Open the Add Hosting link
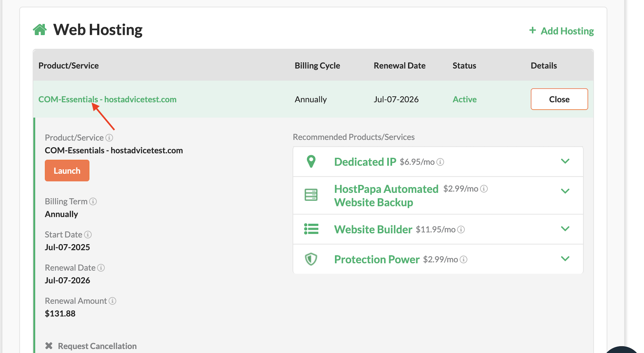644x353 pixels. tap(567, 31)
